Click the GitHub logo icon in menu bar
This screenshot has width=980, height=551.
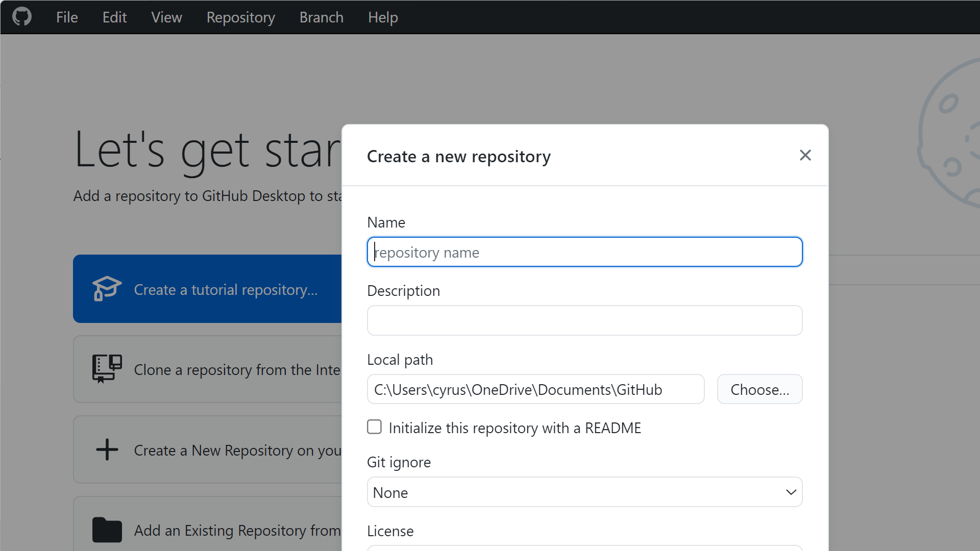(22, 17)
